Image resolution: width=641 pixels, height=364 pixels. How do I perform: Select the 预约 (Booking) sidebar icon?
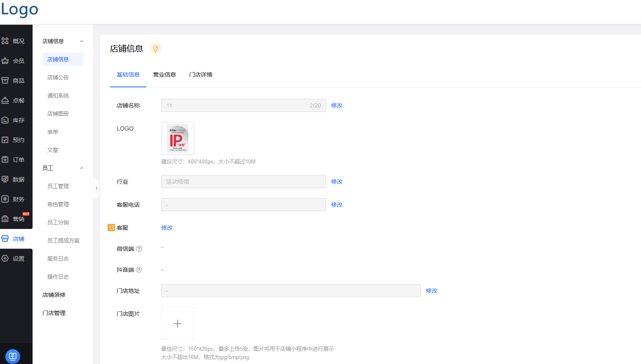coord(16,140)
